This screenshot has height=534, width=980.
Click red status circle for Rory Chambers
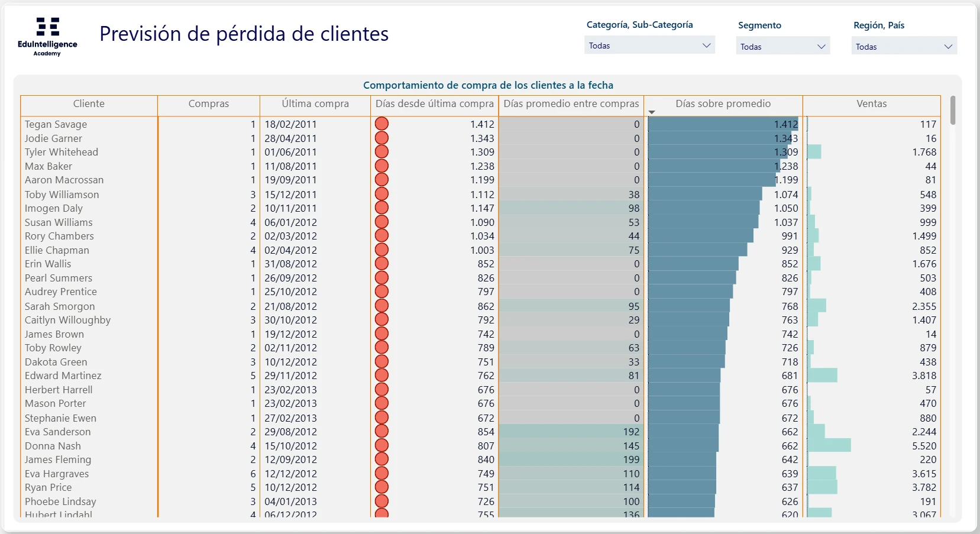pyautogui.click(x=382, y=236)
